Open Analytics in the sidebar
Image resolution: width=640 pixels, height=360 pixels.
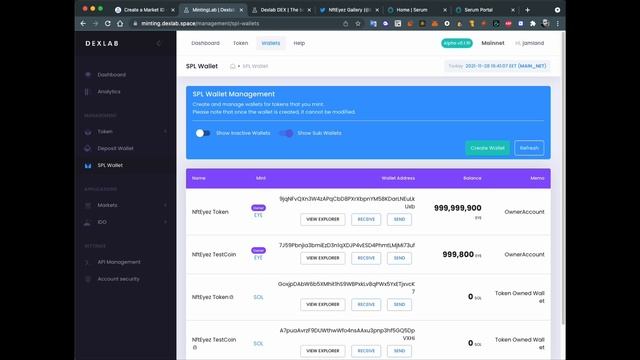[109, 92]
